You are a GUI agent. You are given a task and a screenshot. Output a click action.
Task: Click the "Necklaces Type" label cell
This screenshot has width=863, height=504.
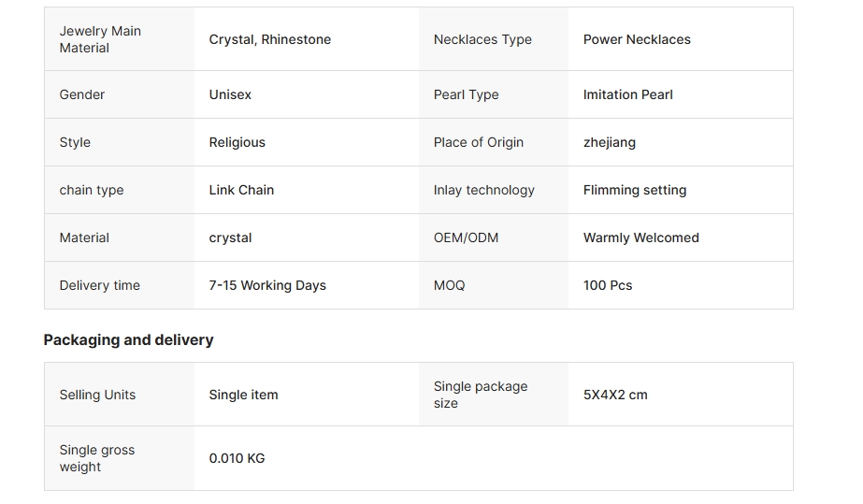(482, 39)
